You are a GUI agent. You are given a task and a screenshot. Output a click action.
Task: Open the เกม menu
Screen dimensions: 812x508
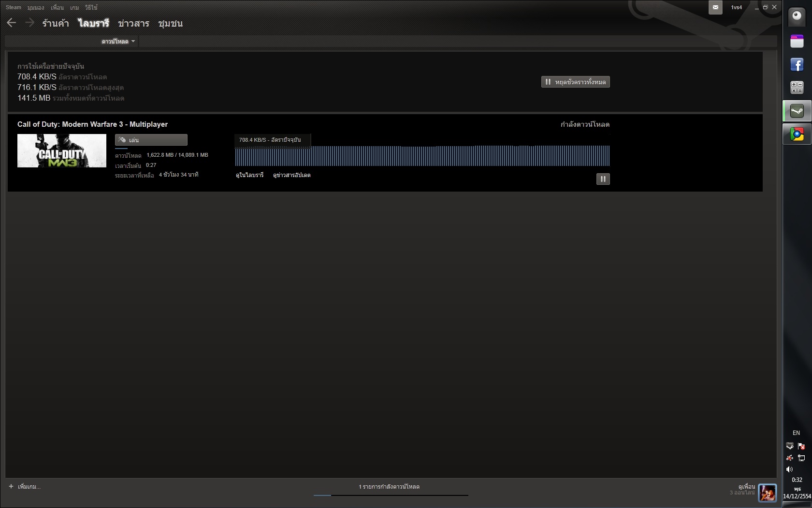pos(74,7)
